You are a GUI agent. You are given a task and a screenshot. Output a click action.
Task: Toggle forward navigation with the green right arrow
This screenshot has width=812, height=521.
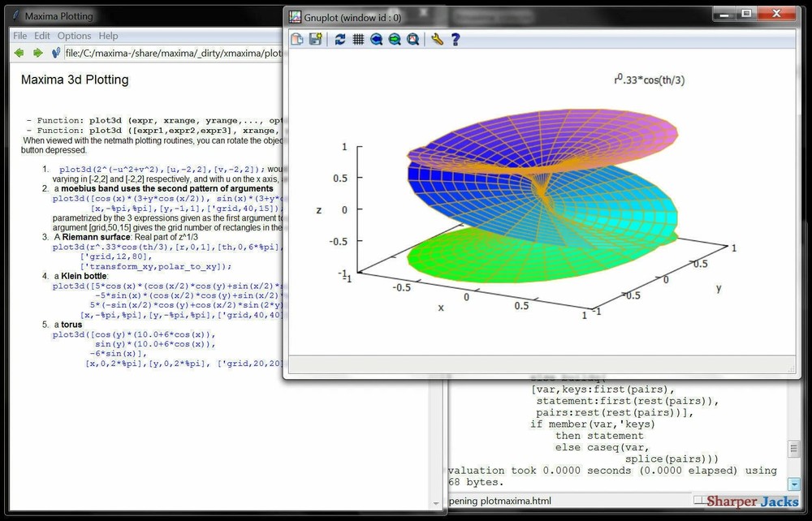click(x=35, y=53)
